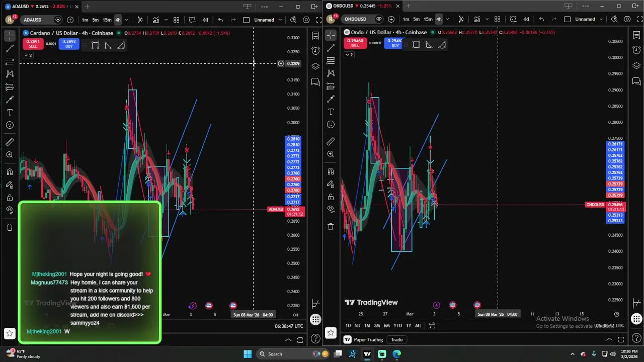The image size is (644, 362).
Task: Open apps grid button in ONDOUSD right sidebar
Action: point(636,319)
